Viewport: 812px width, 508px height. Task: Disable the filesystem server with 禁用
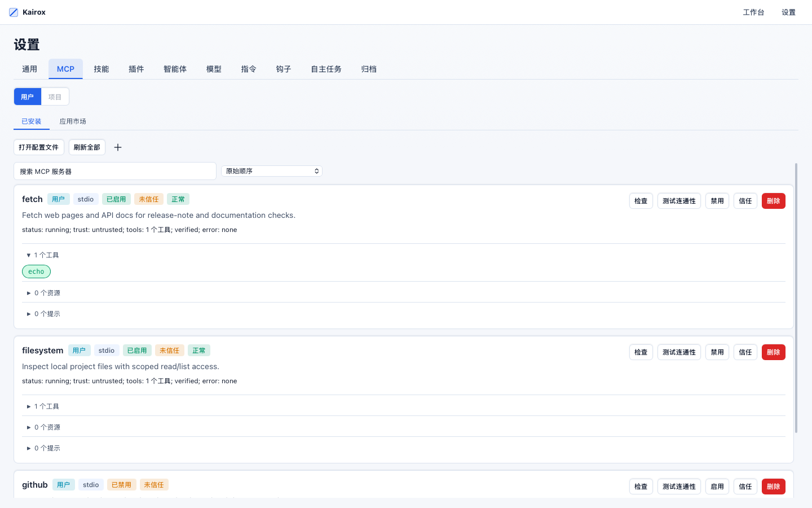click(x=717, y=352)
